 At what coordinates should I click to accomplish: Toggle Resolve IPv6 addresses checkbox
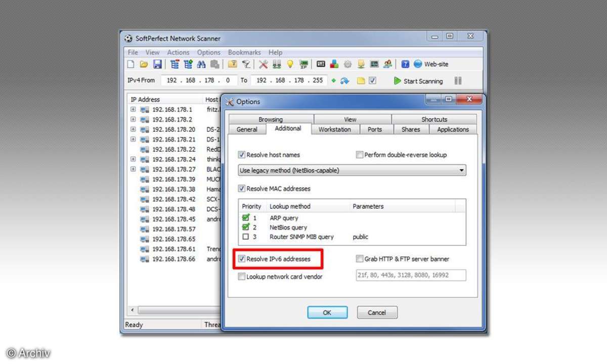point(242,259)
